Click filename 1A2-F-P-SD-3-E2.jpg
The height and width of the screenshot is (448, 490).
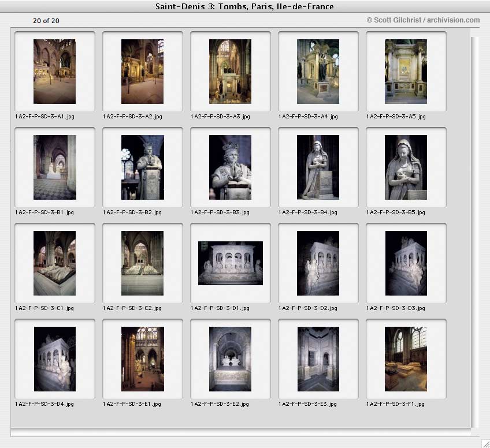[220, 404]
